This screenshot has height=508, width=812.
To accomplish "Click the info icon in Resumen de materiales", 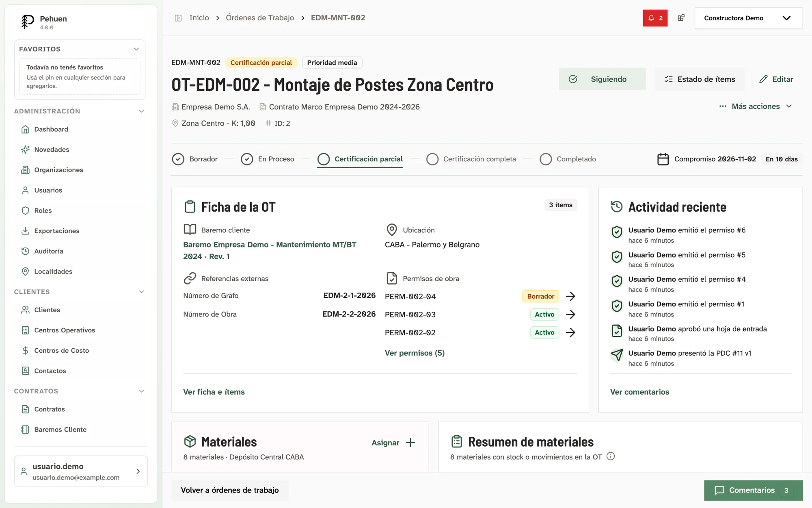I will click(x=611, y=456).
